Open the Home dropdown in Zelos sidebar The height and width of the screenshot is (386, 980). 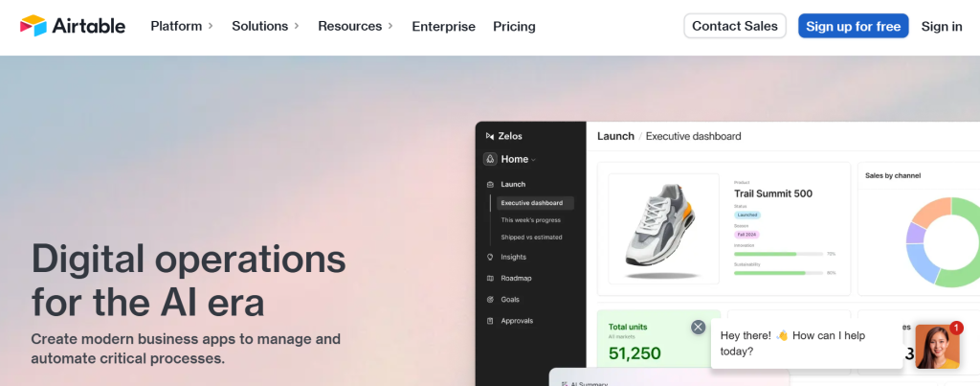point(518,159)
